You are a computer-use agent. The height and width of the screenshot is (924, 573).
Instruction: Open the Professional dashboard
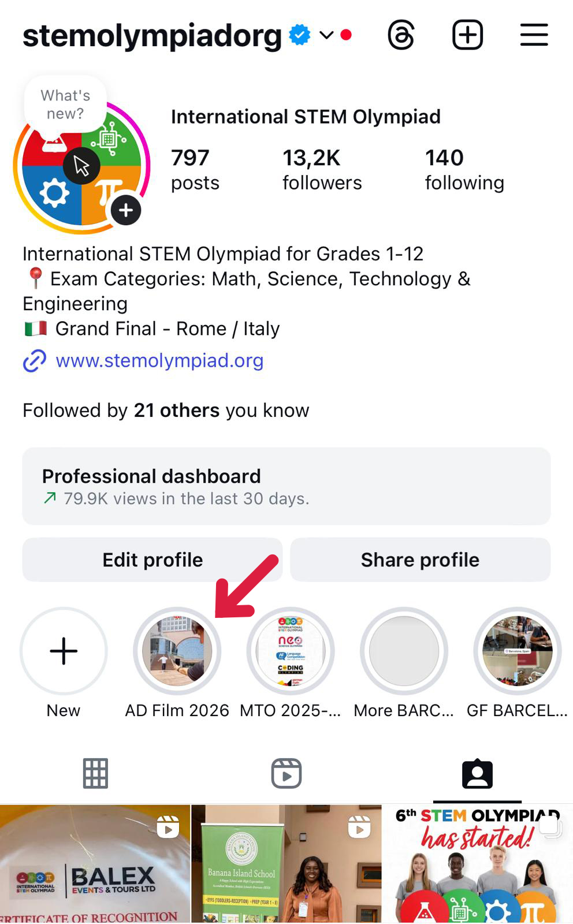click(x=286, y=486)
